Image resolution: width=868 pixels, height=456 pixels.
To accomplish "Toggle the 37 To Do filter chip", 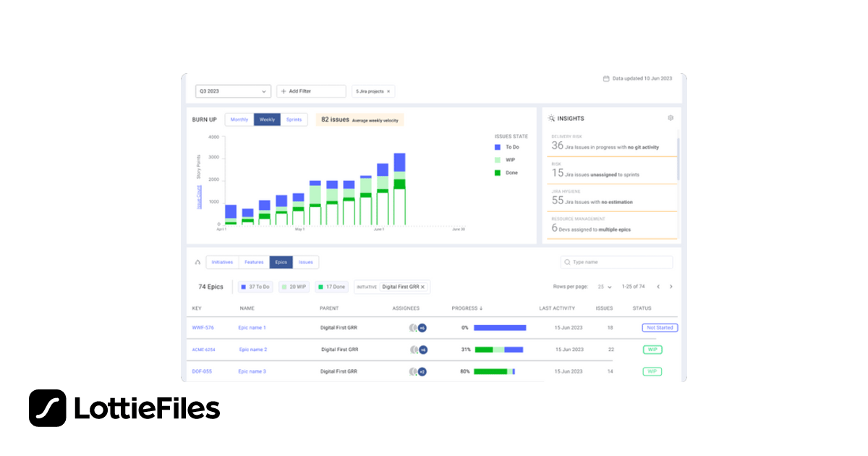I will 255,286.
